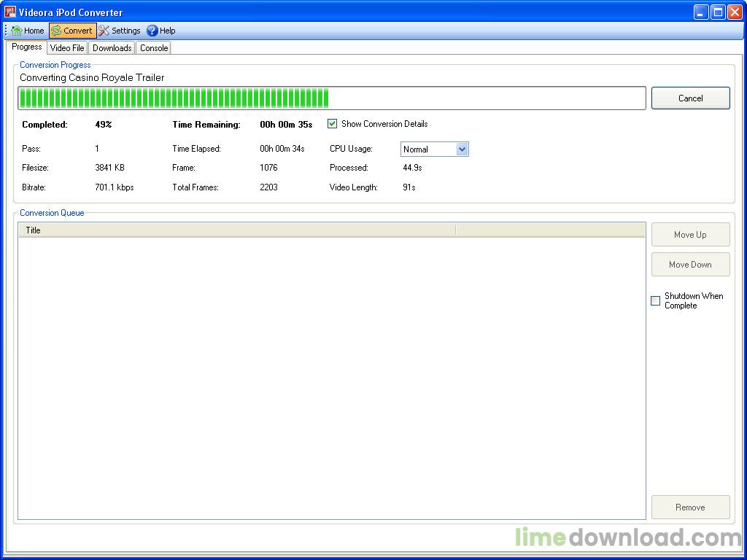Screen dimensions: 747x560
Task: Open the Home toolbar button
Action: point(28,31)
